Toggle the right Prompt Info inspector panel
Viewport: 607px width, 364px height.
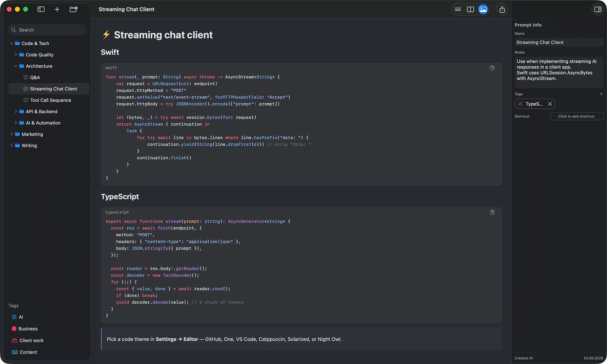598,9
